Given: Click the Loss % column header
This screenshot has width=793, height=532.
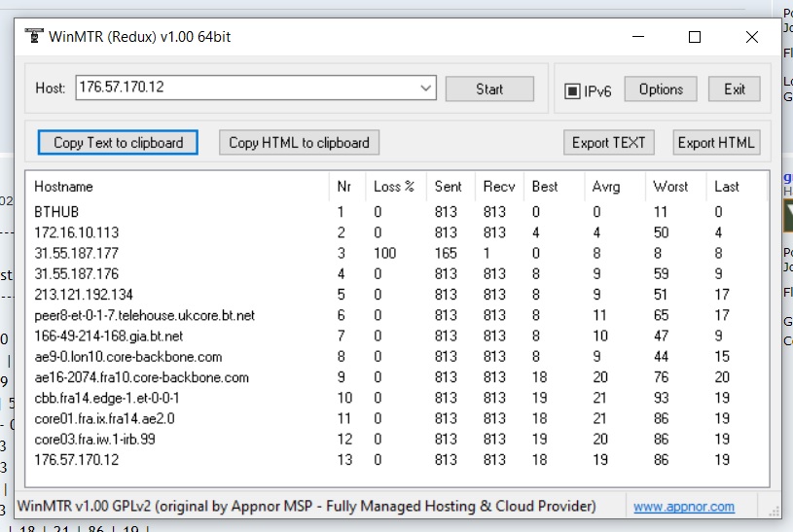Looking at the screenshot, I should tap(394, 187).
